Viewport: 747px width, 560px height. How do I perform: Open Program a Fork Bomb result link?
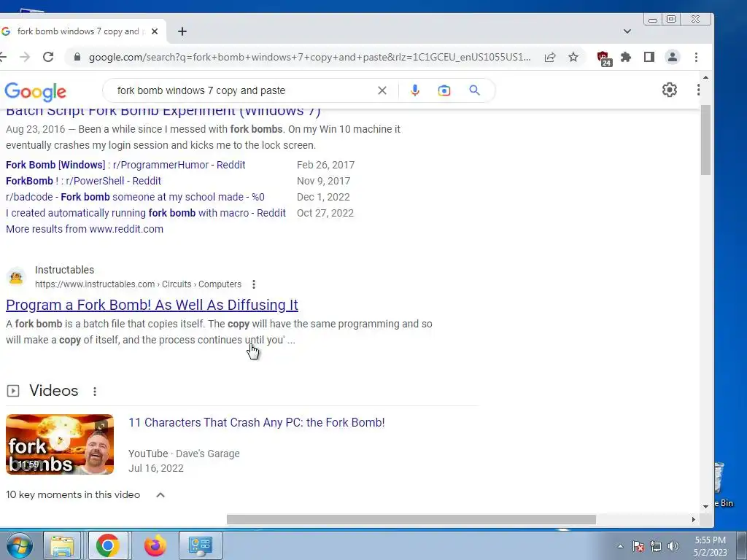[x=152, y=305]
